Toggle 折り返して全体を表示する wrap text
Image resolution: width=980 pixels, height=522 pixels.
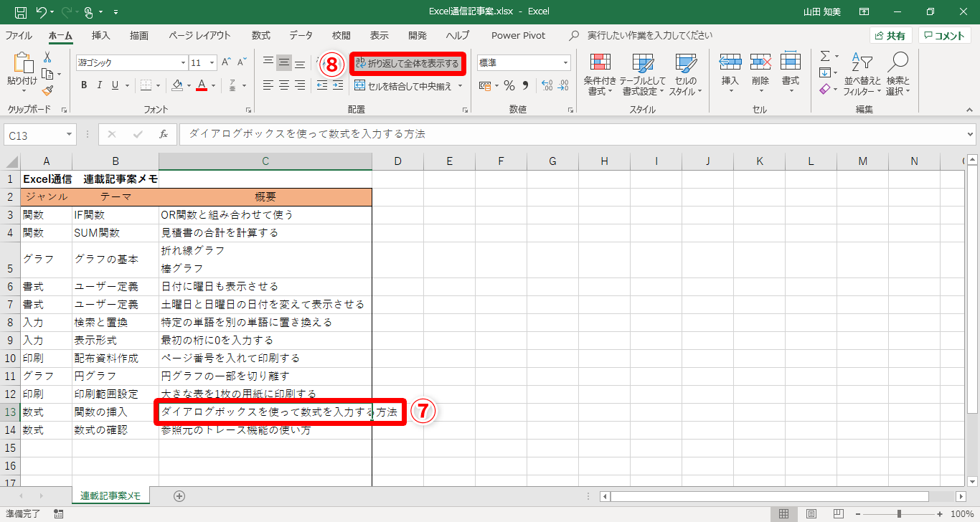click(x=407, y=63)
